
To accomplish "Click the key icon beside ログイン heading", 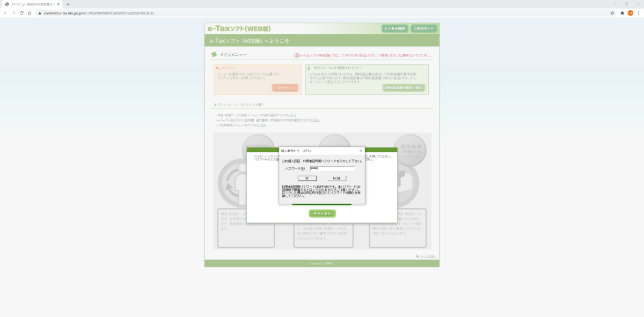I will tap(218, 68).
